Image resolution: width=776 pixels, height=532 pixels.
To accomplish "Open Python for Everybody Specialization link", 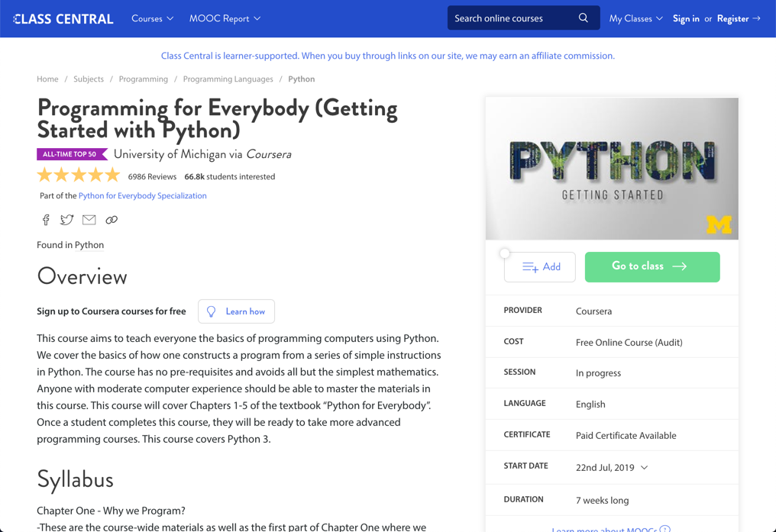I will click(x=142, y=195).
